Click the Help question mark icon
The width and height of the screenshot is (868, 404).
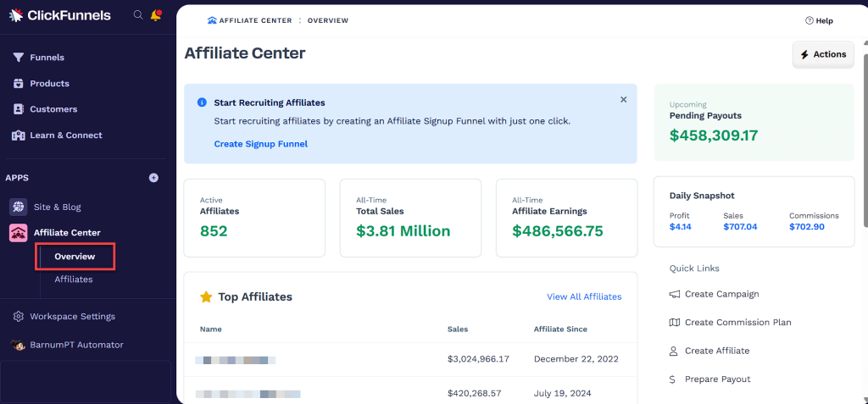click(x=810, y=21)
